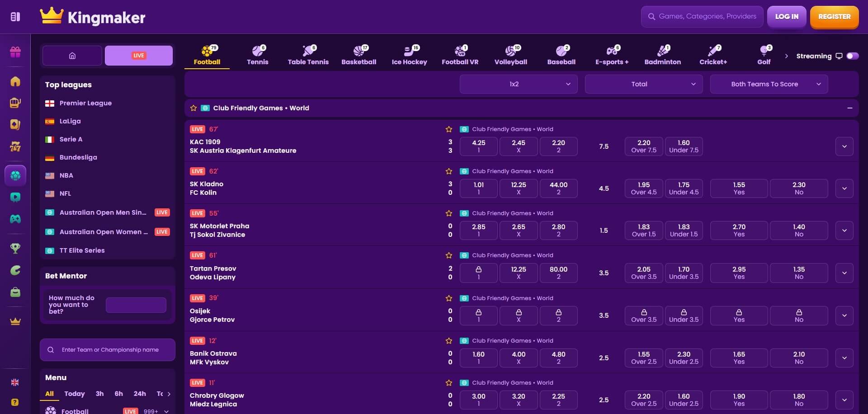This screenshot has width=868, height=414.
Task: Open the 1x2 market dropdown
Action: (518, 84)
